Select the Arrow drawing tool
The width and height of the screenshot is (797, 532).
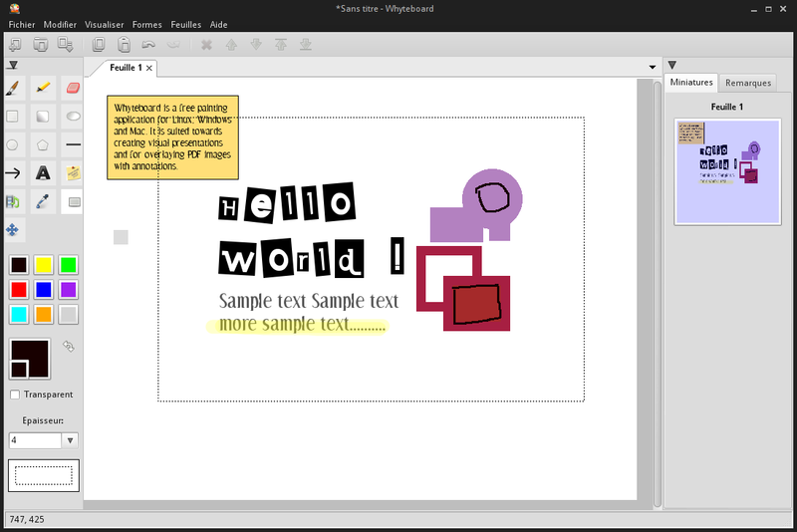point(13,173)
